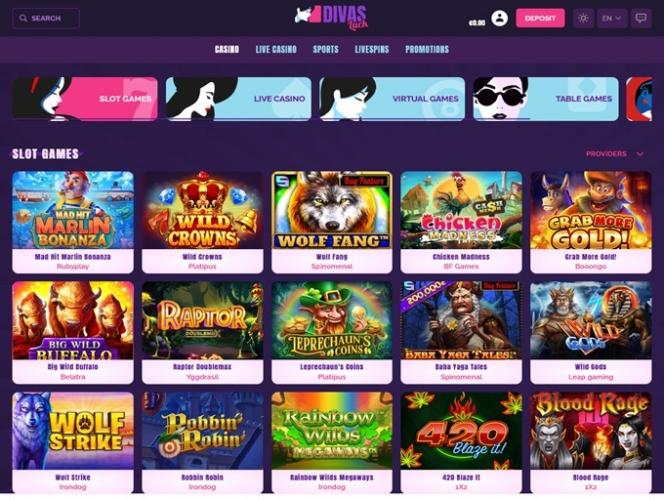The width and height of the screenshot is (664, 499).
Task: Open the live chat support icon
Action: coord(641,18)
